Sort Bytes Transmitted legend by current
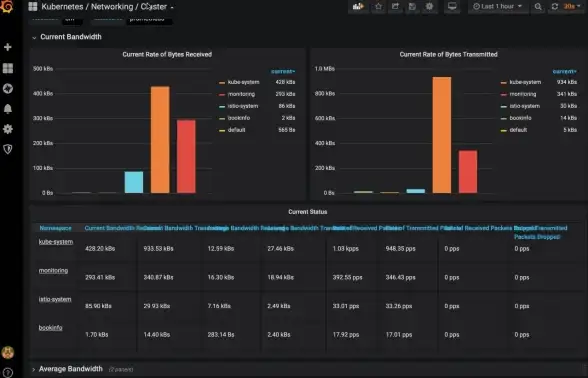This screenshot has height=378, width=588. click(565, 72)
